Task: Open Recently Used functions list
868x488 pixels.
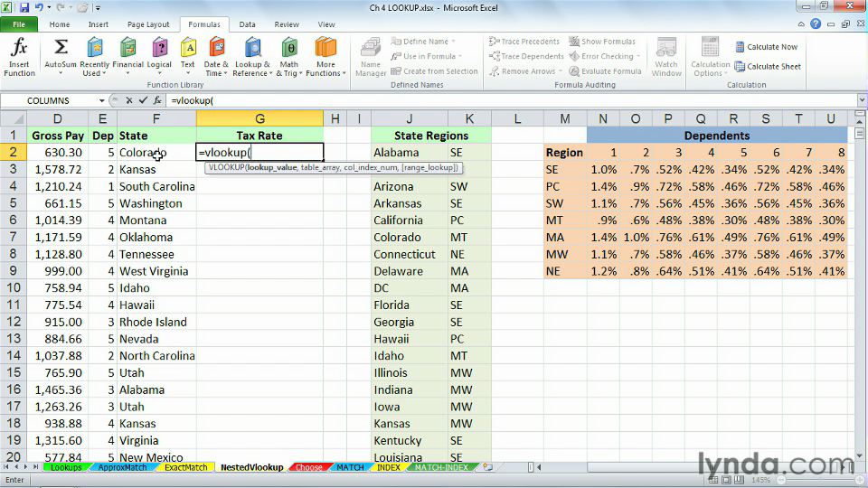Action: pos(94,58)
